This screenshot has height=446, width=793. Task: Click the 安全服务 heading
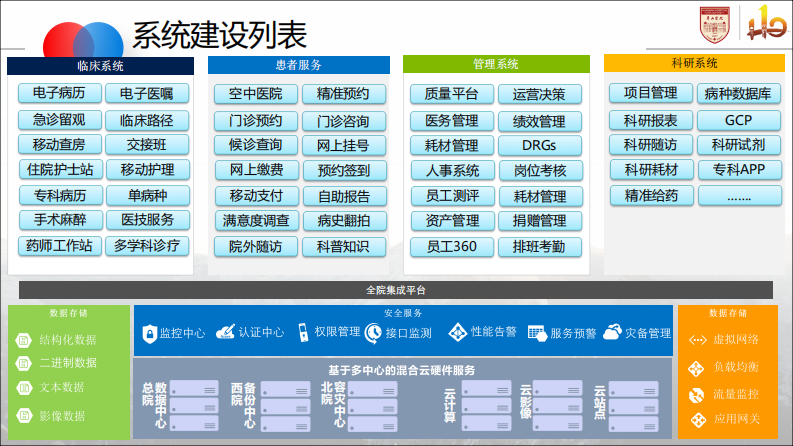[403, 313]
